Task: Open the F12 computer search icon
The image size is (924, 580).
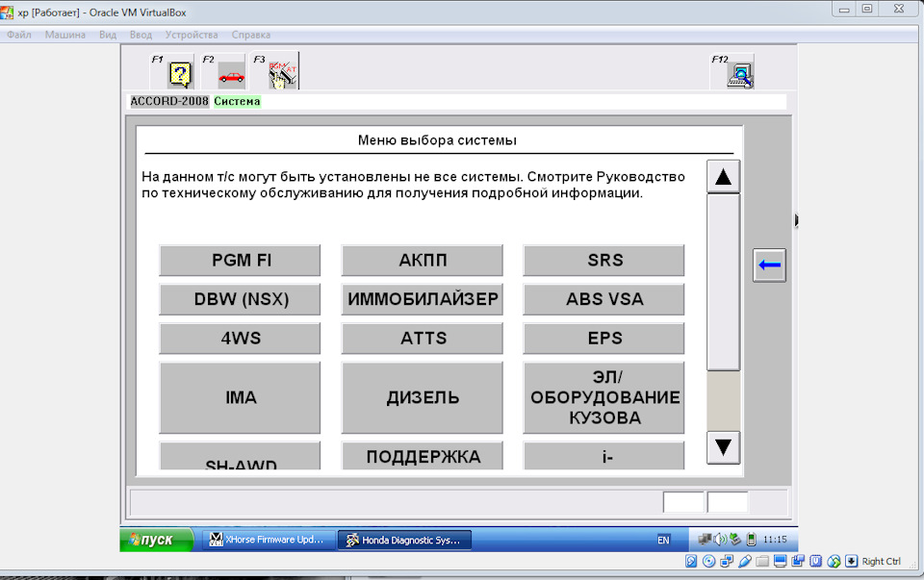Action: coord(740,75)
